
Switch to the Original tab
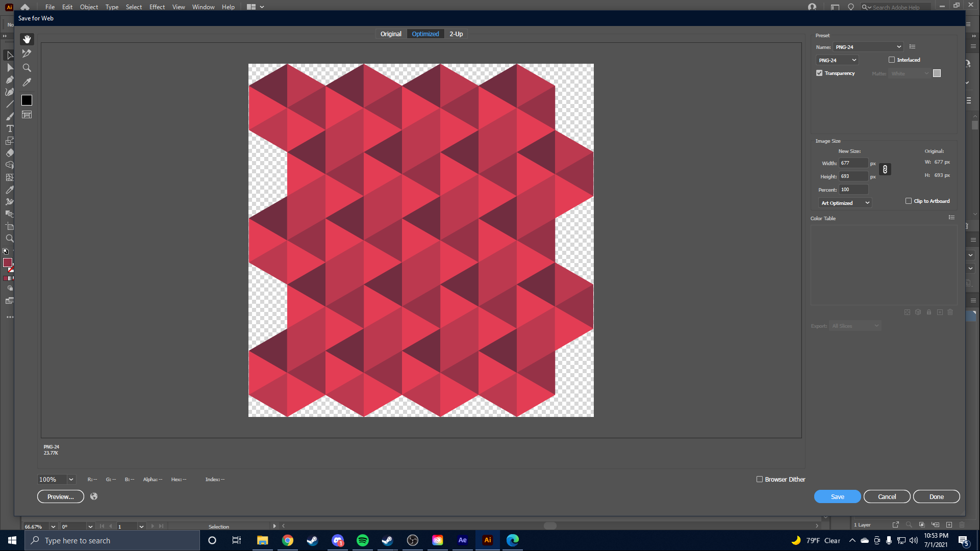click(391, 34)
